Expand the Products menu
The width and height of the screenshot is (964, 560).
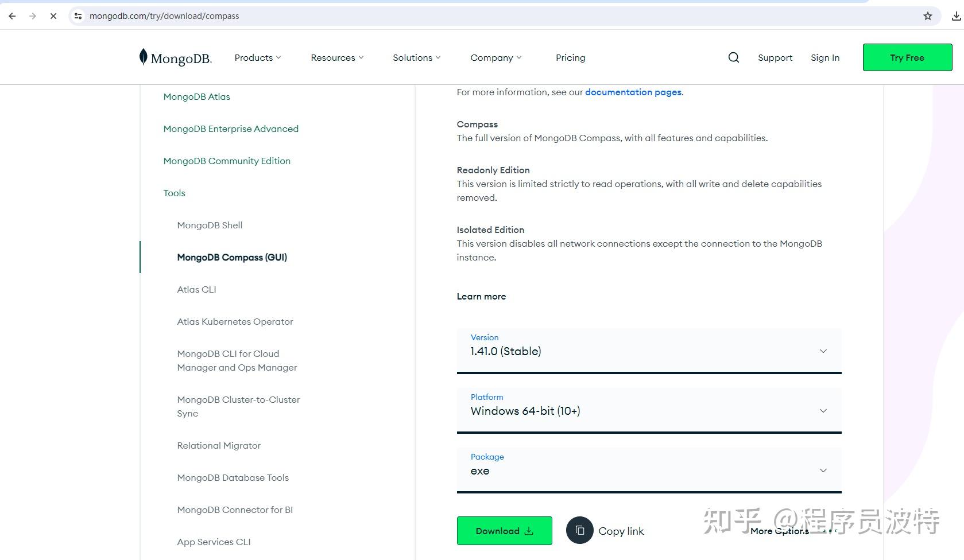coord(258,57)
